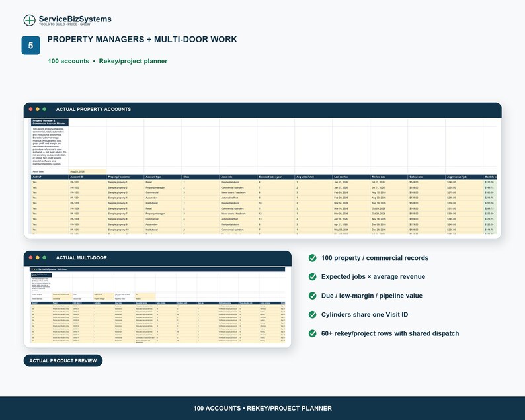Click the ACTUAL PRODUCT PREVIEW pill button
525x420 pixels.
pos(63,360)
